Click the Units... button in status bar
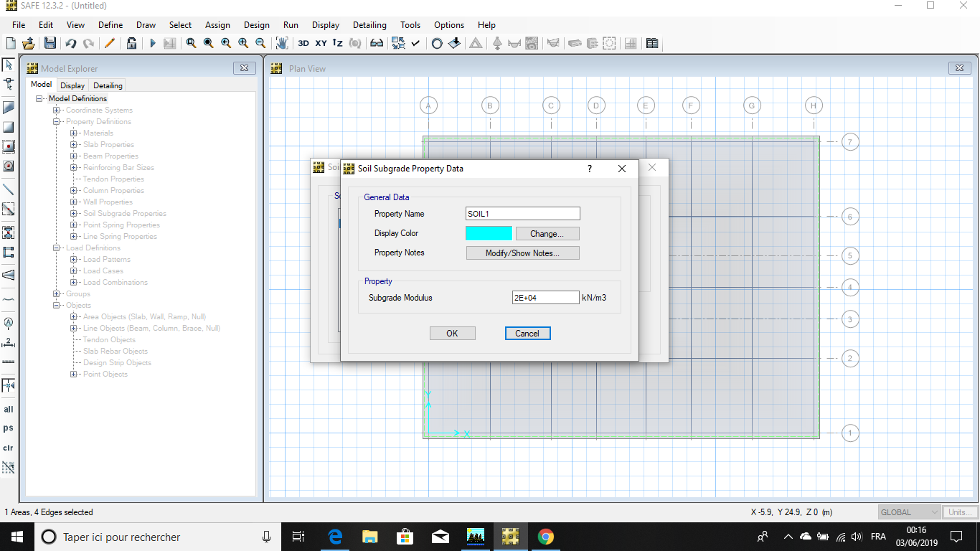The image size is (980, 551). 959,512
